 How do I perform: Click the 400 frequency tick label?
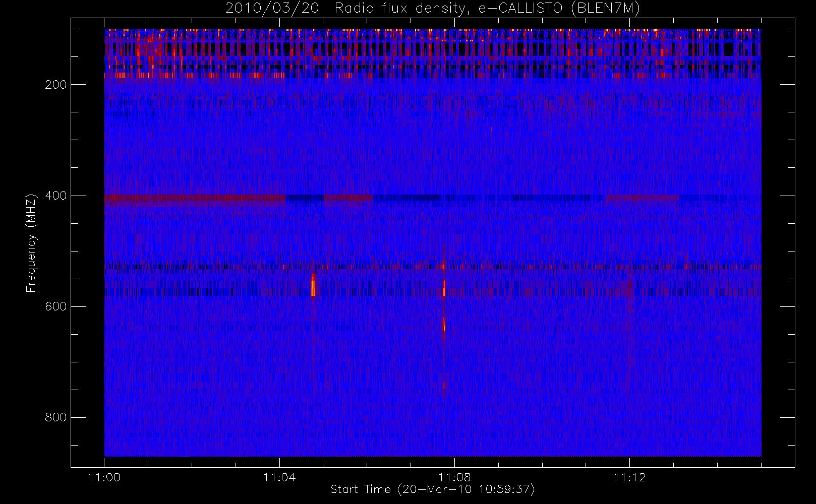point(56,196)
